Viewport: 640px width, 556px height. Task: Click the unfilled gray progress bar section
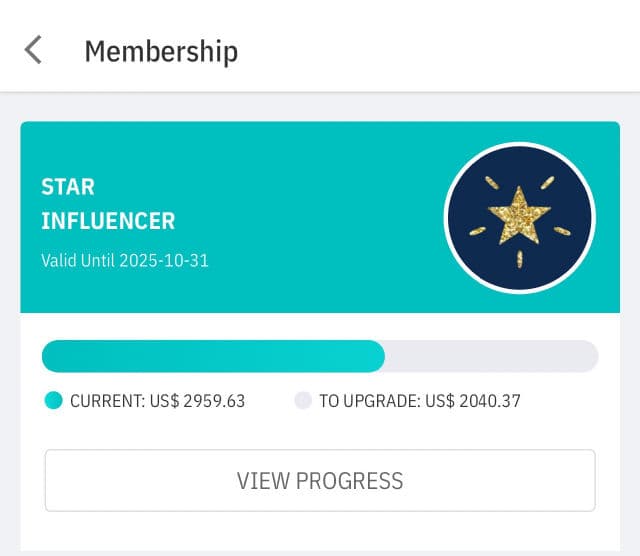(491, 356)
